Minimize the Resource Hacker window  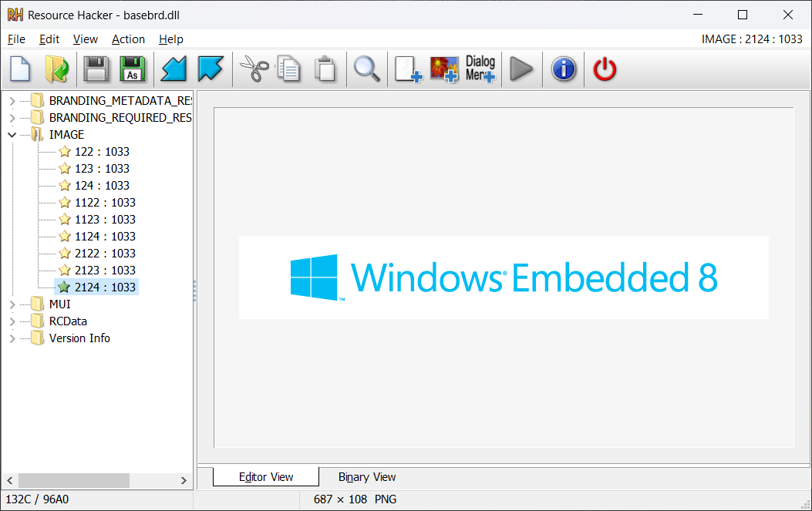coord(698,15)
